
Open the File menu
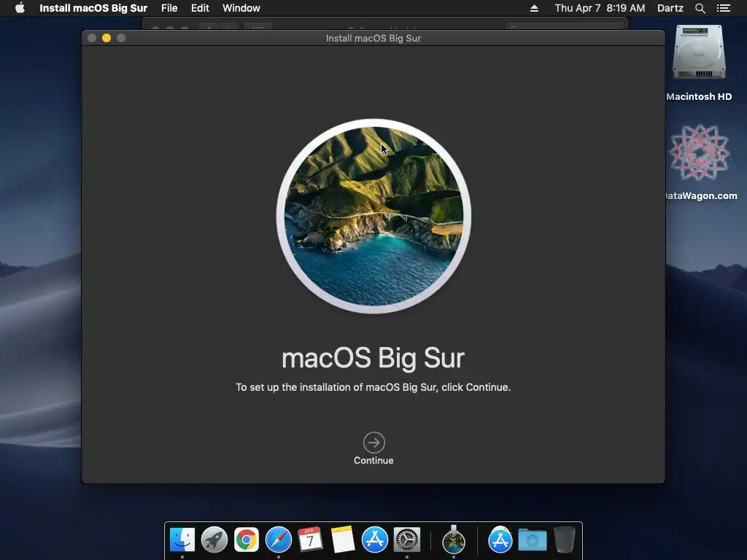(x=169, y=8)
